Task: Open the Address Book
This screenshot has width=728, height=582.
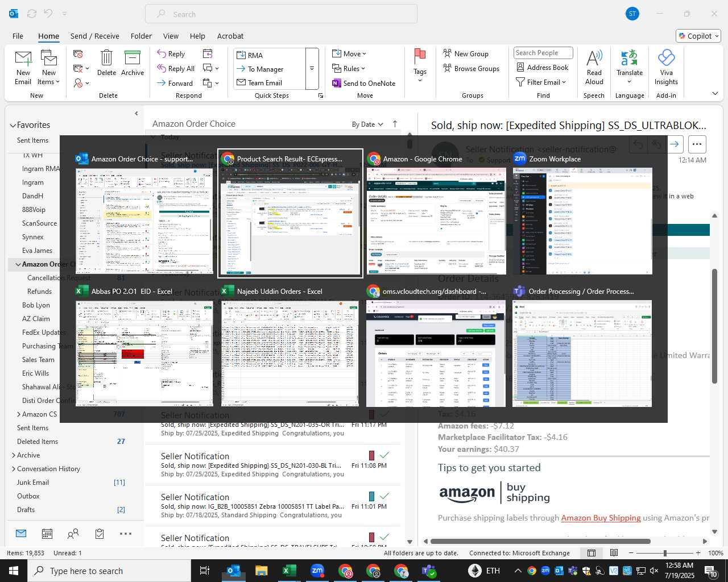Action: click(x=542, y=67)
